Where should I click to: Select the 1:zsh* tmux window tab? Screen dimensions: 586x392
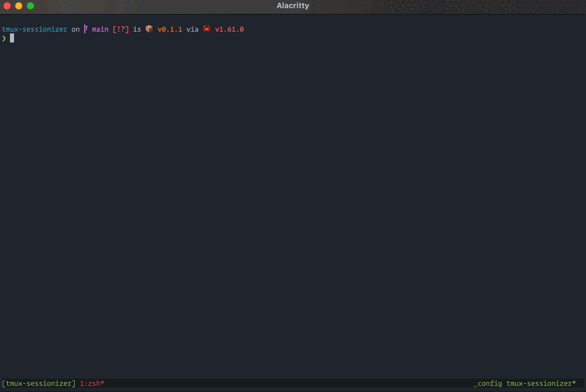pos(92,384)
